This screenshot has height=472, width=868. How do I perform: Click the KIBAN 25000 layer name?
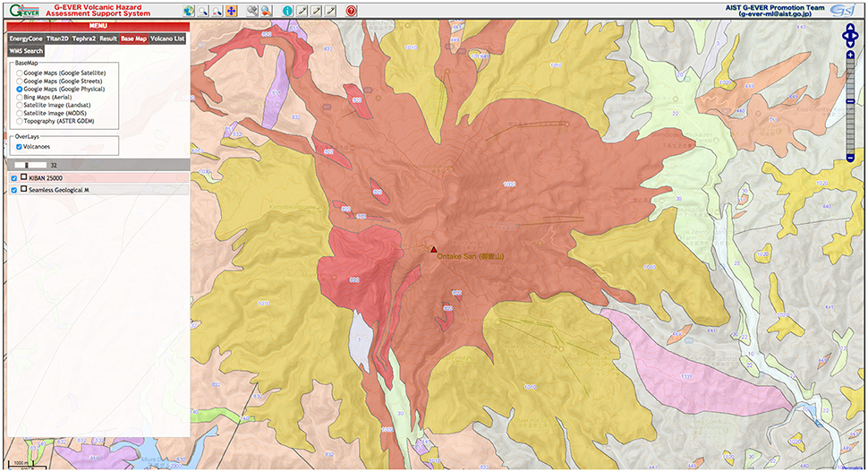click(46, 178)
